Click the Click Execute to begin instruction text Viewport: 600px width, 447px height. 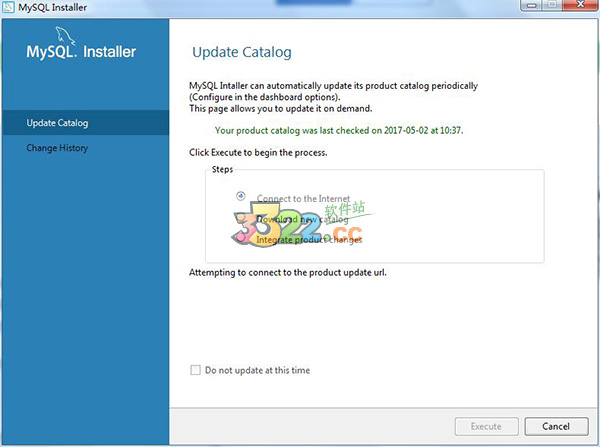point(258,153)
